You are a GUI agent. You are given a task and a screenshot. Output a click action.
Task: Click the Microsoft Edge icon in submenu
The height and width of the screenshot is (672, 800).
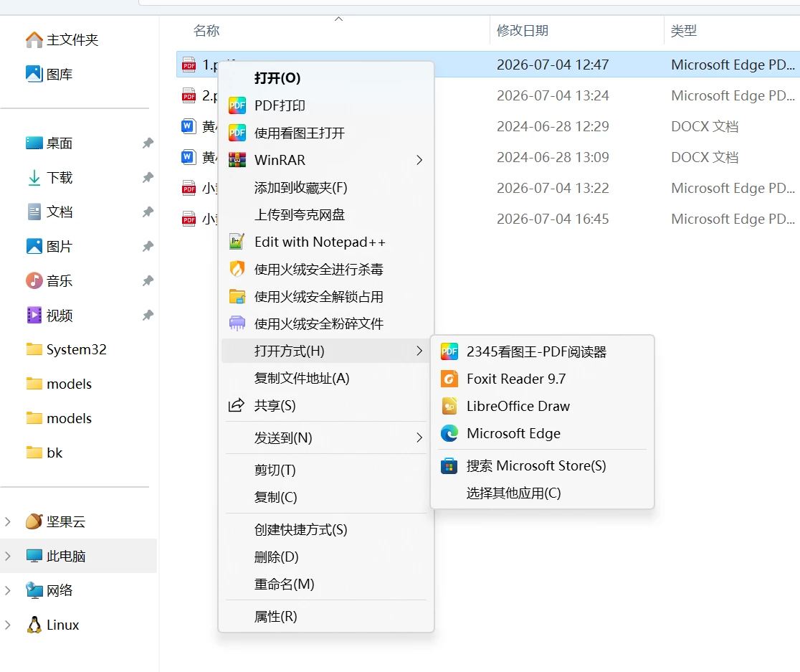pyautogui.click(x=449, y=433)
